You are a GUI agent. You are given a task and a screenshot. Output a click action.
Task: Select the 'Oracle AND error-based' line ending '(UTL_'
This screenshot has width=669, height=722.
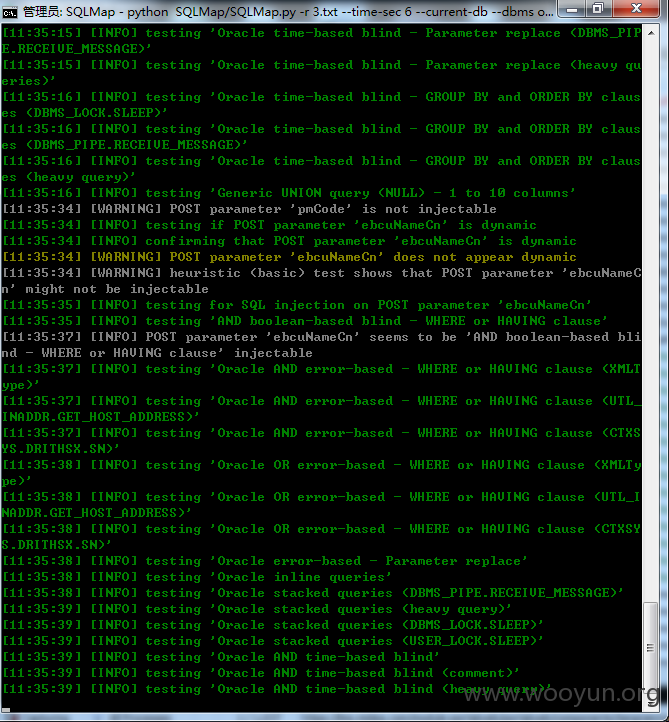(321, 401)
